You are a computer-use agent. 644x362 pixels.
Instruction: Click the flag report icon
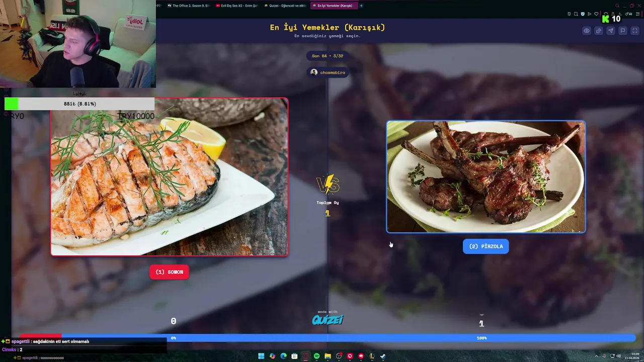[623, 31]
